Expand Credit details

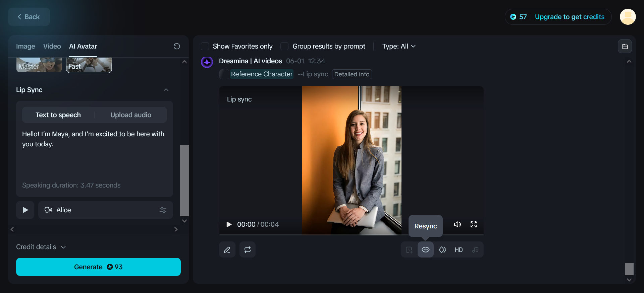tap(41, 247)
